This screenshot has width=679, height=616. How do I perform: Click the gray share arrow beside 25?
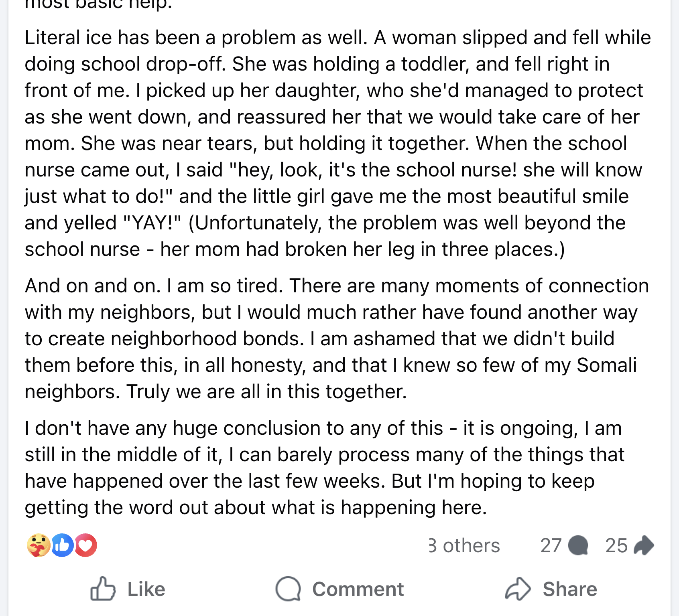click(644, 546)
